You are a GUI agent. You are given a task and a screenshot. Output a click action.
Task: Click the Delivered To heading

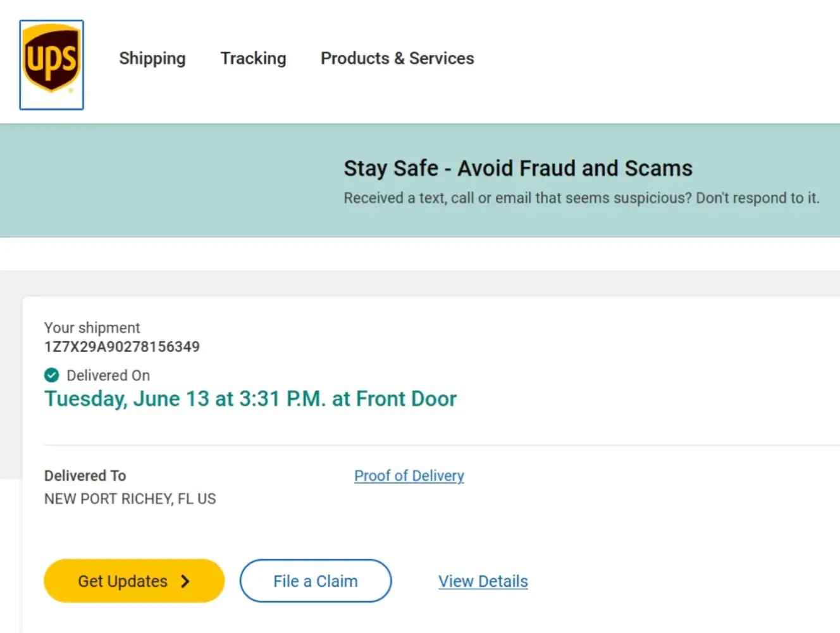coord(85,475)
